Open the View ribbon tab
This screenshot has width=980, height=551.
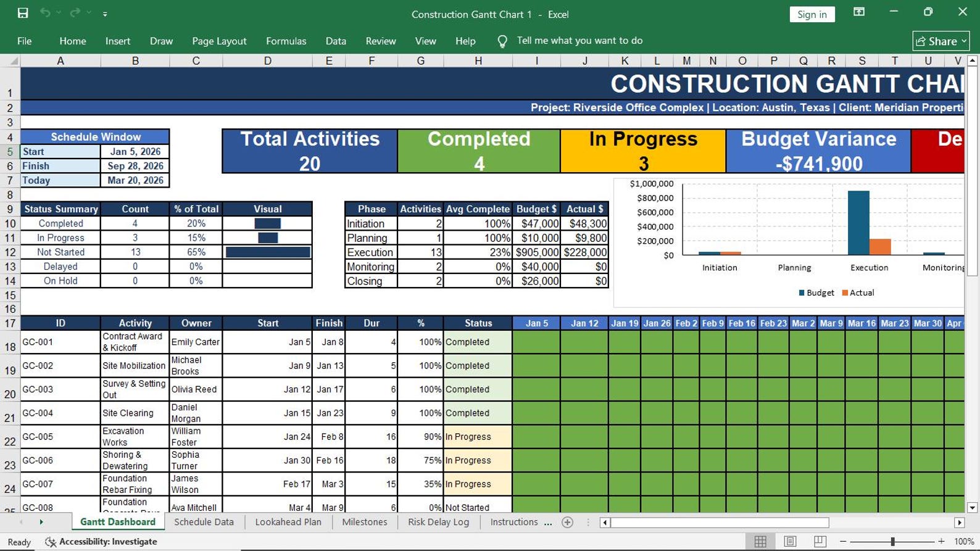pyautogui.click(x=425, y=41)
